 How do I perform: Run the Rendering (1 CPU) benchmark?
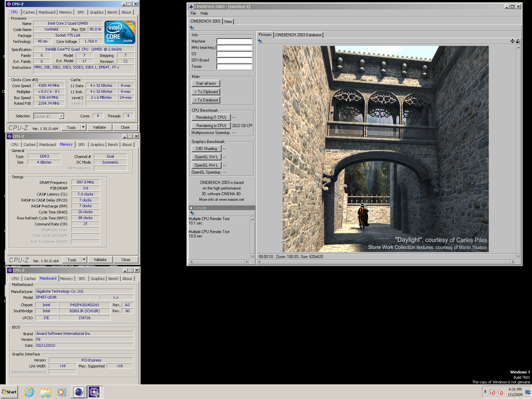coord(211,117)
